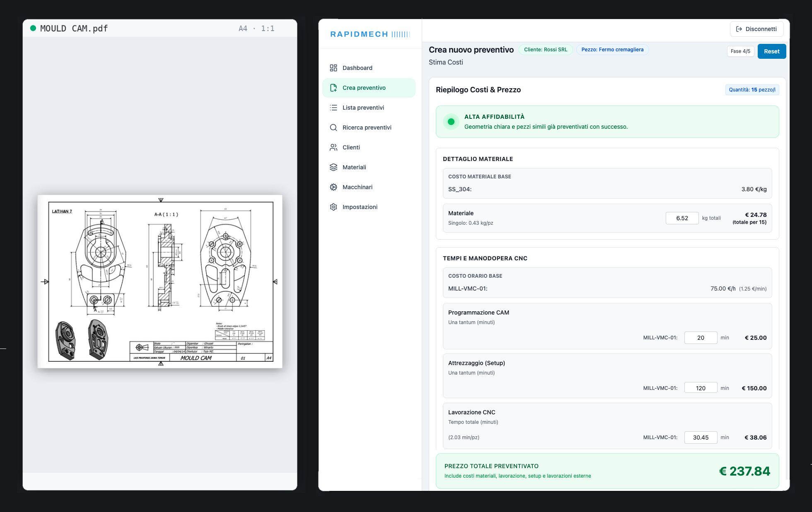The width and height of the screenshot is (812, 512).
Task: Click the blue Reset button
Action: pyautogui.click(x=771, y=51)
